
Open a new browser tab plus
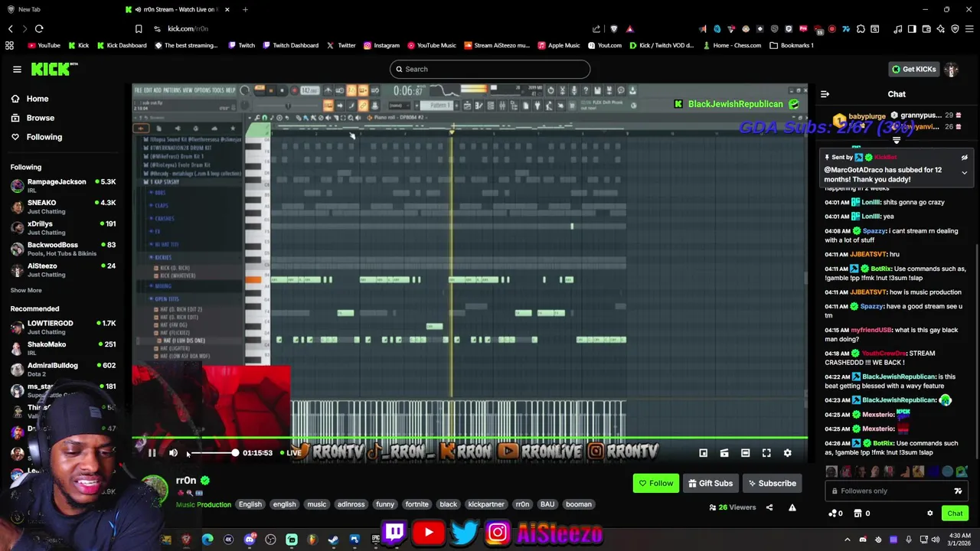[245, 9]
